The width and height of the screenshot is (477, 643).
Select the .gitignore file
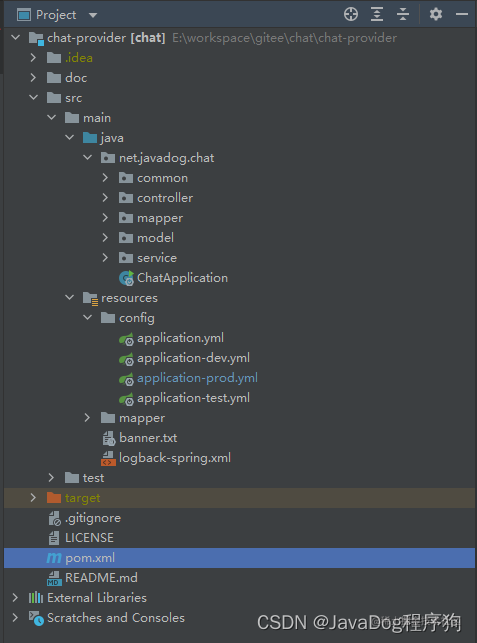(93, 518)
